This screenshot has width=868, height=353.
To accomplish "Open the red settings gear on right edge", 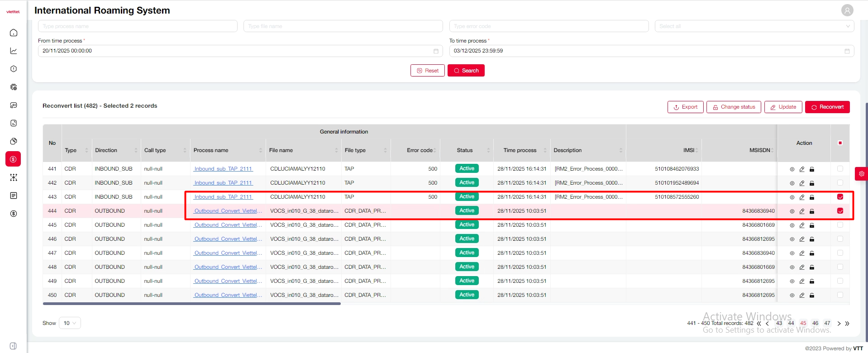I will pyautogui.click(x=861, y=174).
